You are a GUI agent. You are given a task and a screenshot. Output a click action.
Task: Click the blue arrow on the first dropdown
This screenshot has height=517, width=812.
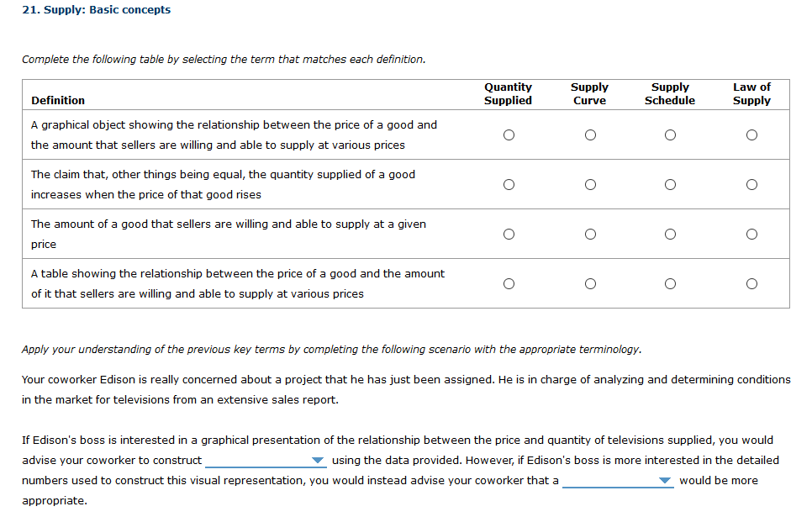[x=318, y=460]
